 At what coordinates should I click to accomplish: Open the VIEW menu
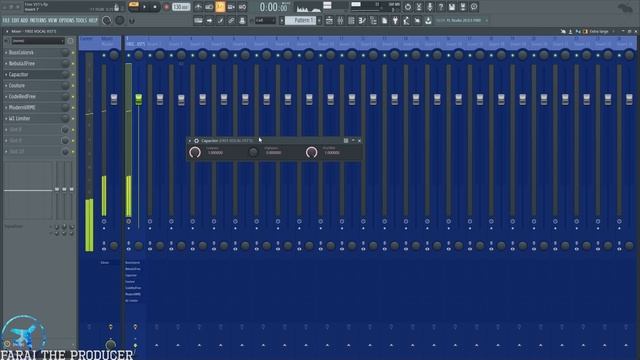click(53, 20)
